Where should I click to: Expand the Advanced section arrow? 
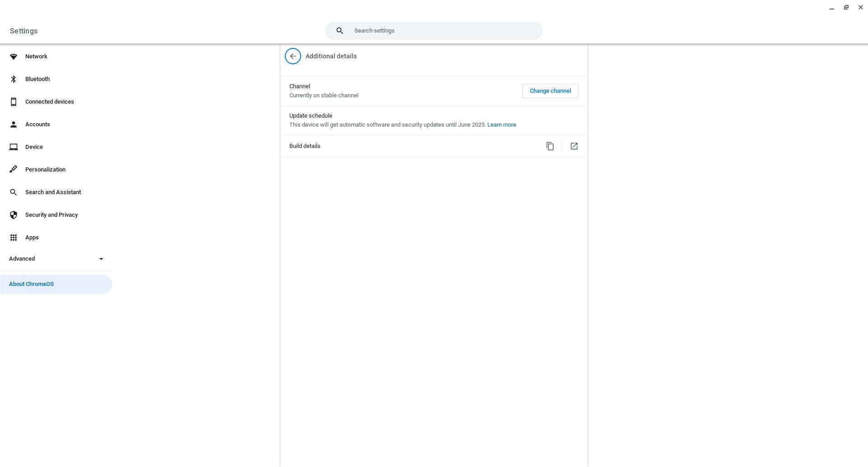pyautogui.click(x=101, y=259)
